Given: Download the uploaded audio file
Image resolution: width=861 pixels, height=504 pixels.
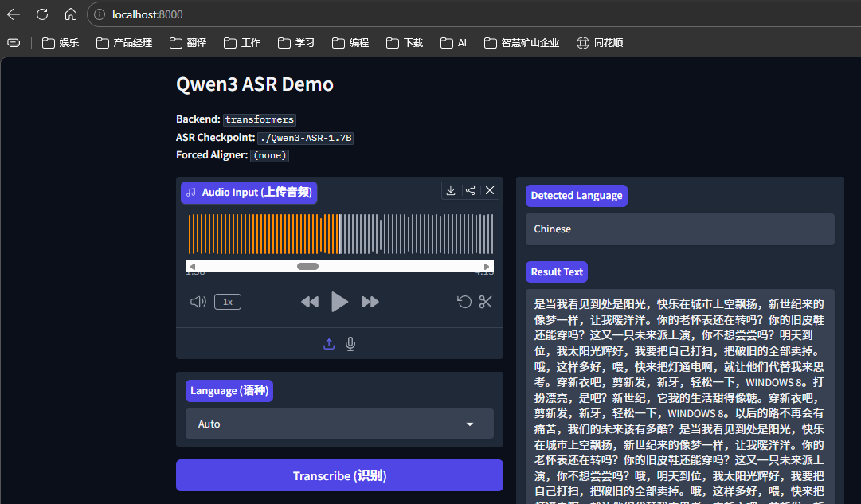Looking at the screenshot, I should (x=451, y=190).
